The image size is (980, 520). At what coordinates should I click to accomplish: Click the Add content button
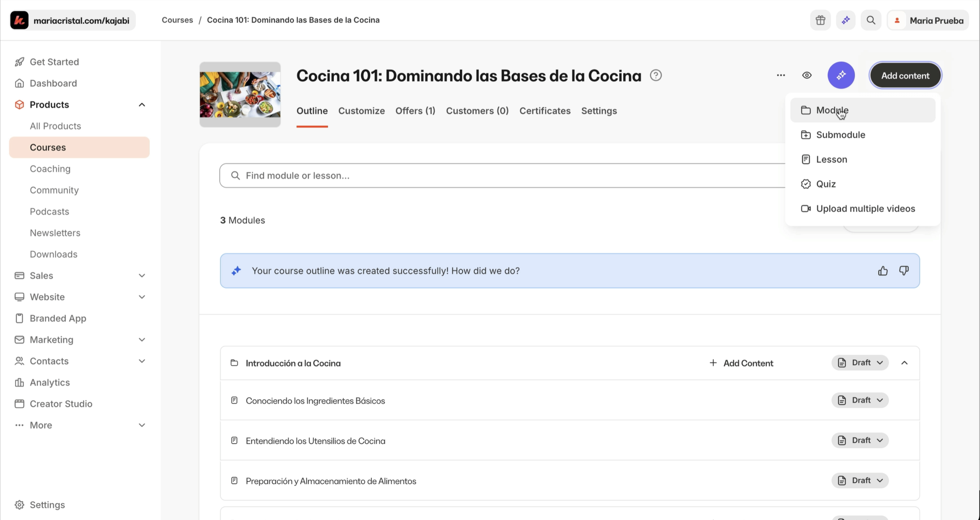[905, 75]
